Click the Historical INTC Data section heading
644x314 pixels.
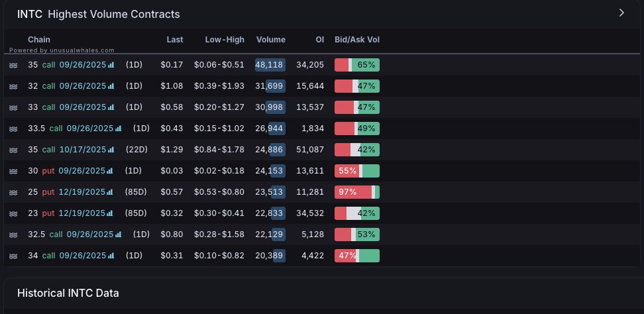[68, 293]
